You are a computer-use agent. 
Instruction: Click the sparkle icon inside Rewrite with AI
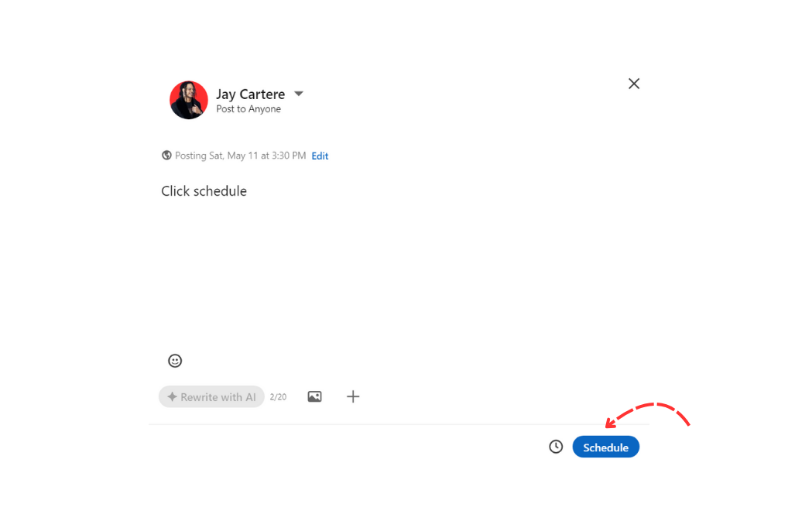coord(173,396)
